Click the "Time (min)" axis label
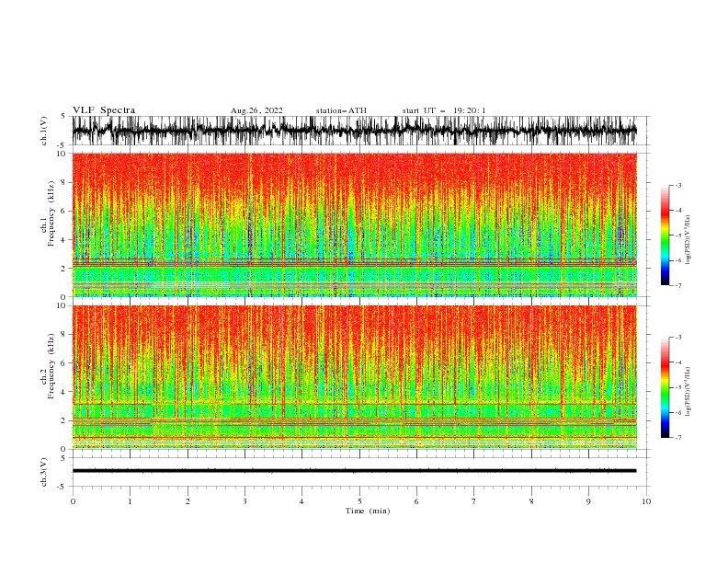Screen dimensions: 728x563 [x=368, y=511]
